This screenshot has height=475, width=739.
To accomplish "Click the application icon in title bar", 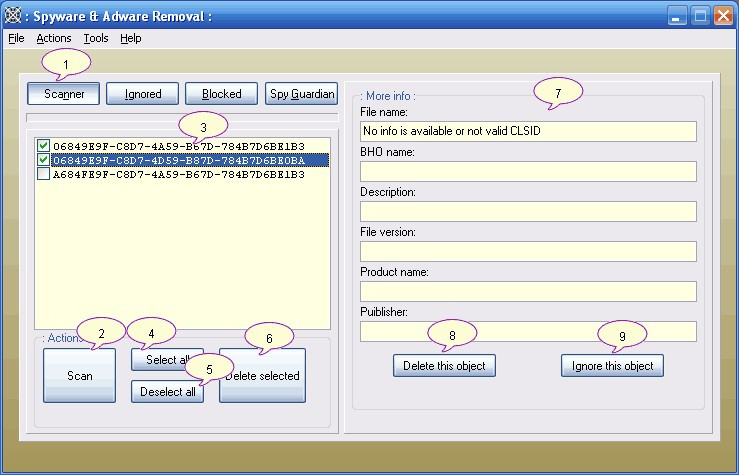I will tap(13, 16).
